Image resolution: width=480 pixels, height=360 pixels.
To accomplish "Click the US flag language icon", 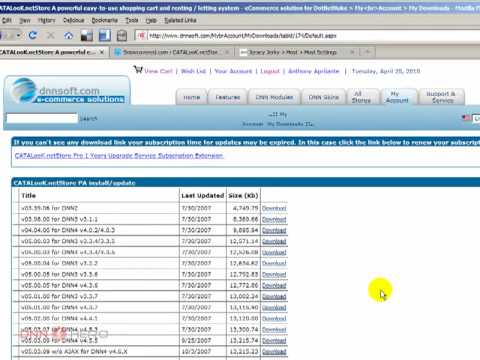I will point(466,118).
